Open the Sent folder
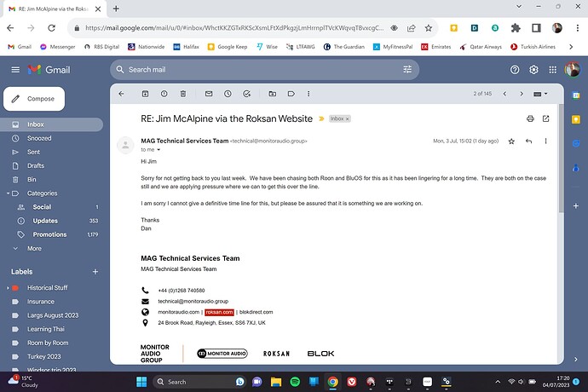588x392 pixels. coord(33,152)
